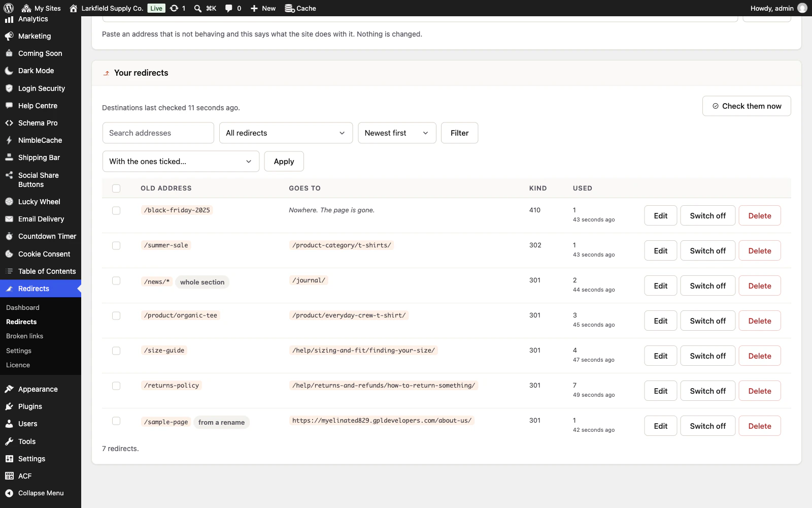Click the Schema Pro code icon
812x508 pixels.
click(9, 123)
